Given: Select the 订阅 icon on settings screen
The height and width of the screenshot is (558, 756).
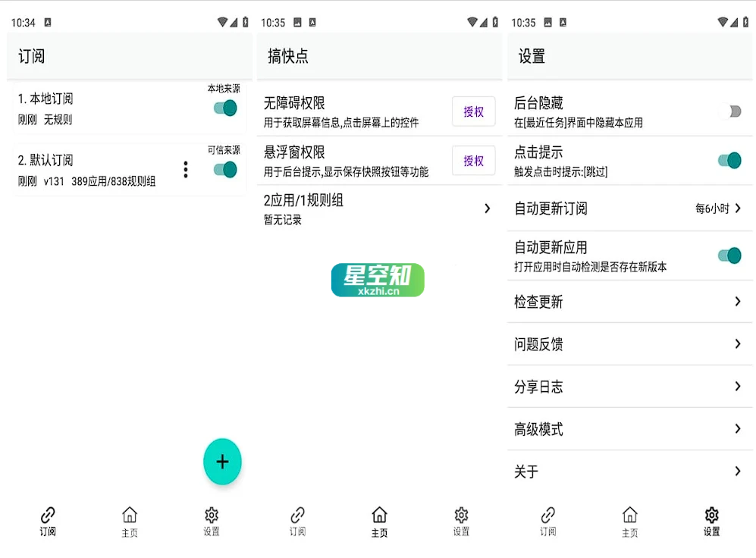Looking at the screenshot, I should pyautogui.click(x=547, y=521).
